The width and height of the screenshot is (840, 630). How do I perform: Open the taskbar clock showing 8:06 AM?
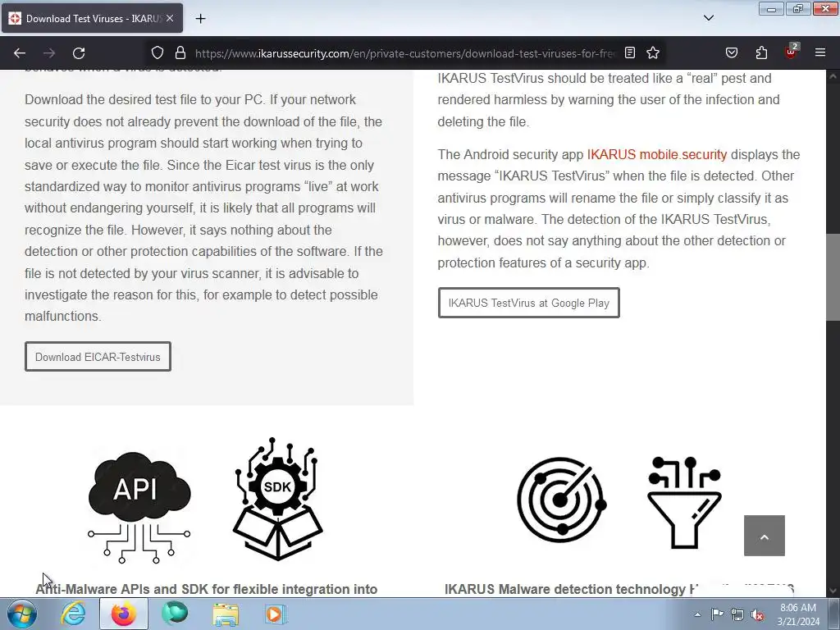click(x=798, y=614)
